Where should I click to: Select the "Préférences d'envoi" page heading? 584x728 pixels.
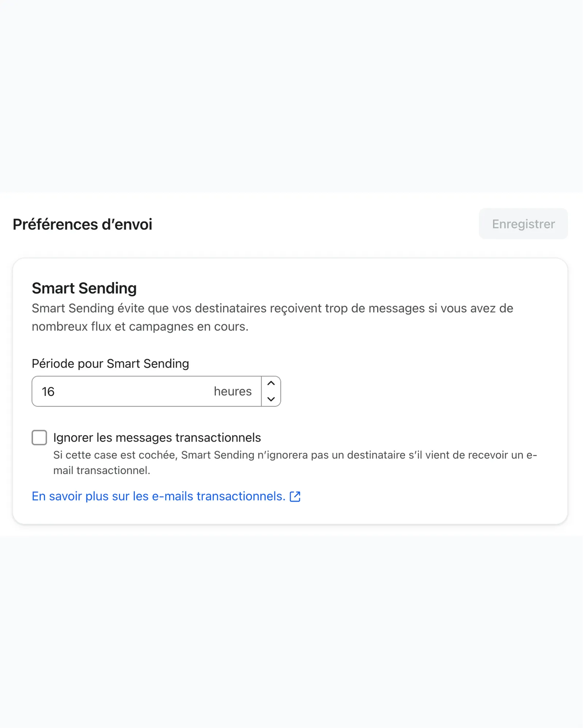[x=82, y=224]
